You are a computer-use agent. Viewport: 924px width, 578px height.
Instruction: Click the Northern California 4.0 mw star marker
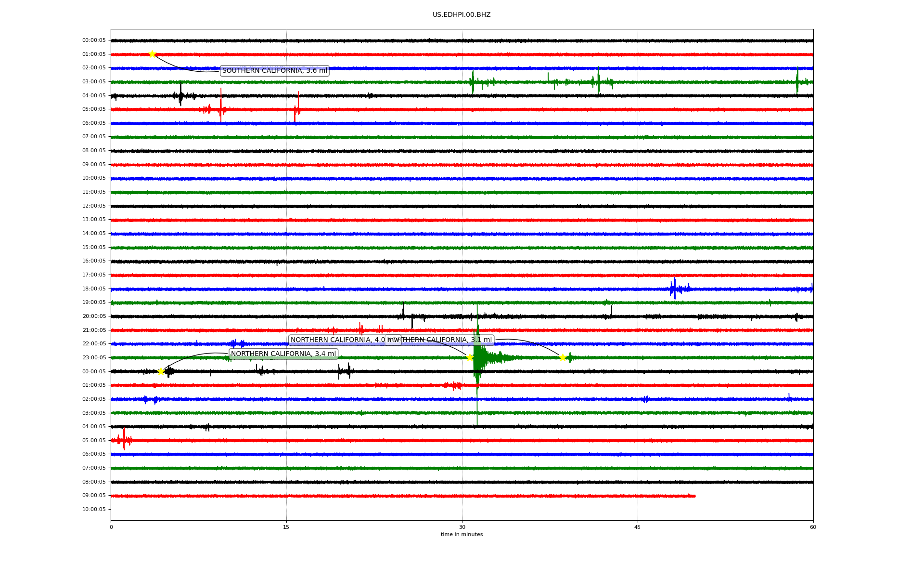[x=470, y=357]
